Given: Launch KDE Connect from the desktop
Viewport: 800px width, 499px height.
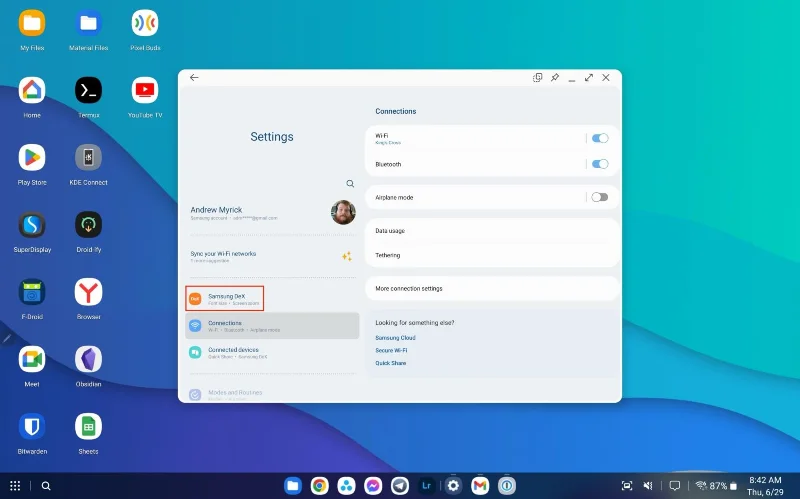Looking at the screenshot, I should [88, 158].
